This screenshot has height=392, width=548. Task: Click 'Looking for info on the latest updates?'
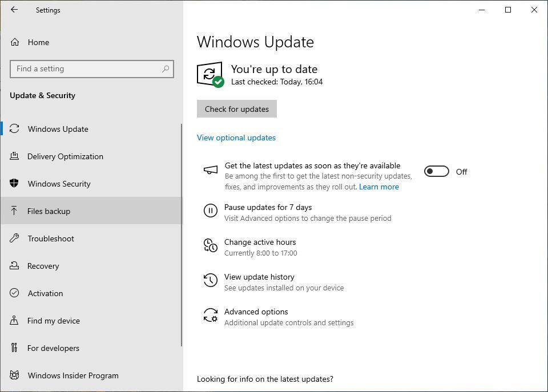[x=265, y=379]
